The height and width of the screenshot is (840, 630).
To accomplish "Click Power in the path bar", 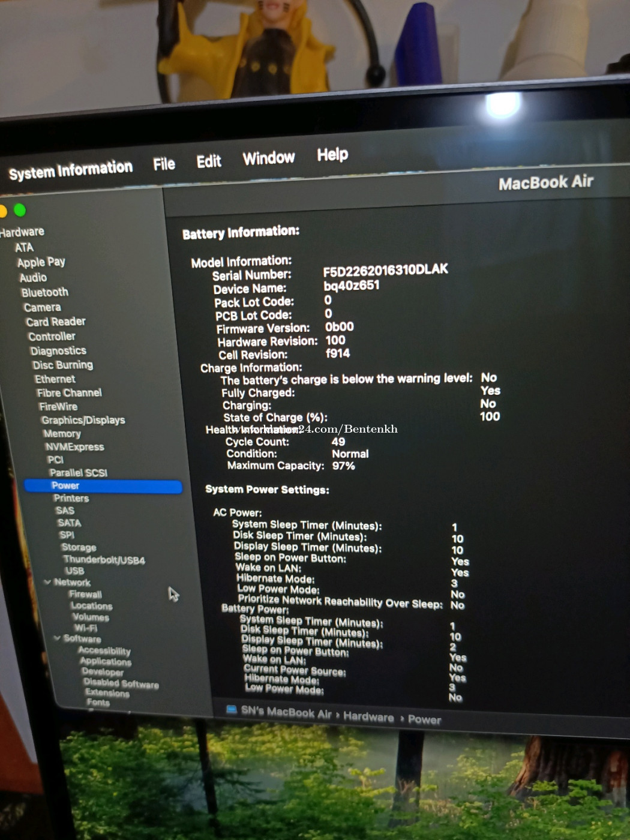I will tap(425, 720).
